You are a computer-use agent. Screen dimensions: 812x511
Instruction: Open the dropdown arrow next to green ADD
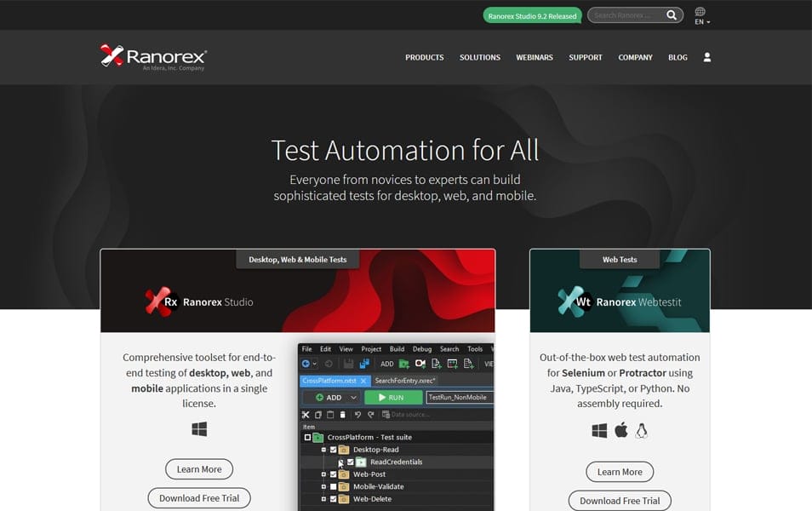coord(353,398)
